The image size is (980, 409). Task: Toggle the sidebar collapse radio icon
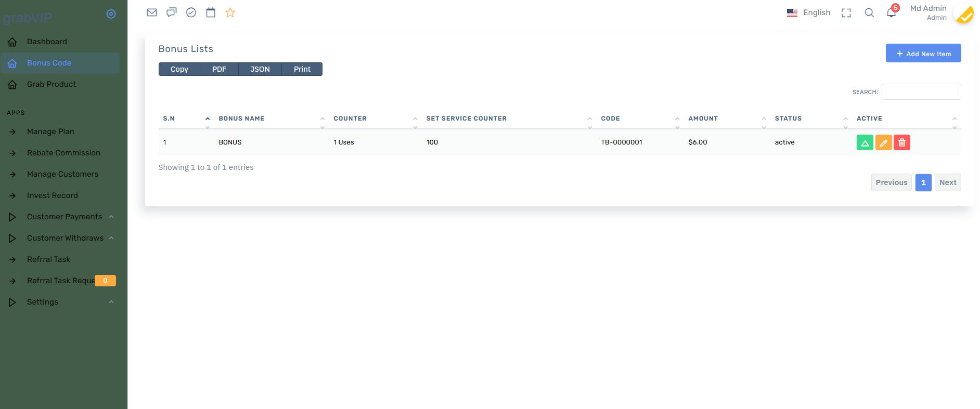tap(111, 14)
